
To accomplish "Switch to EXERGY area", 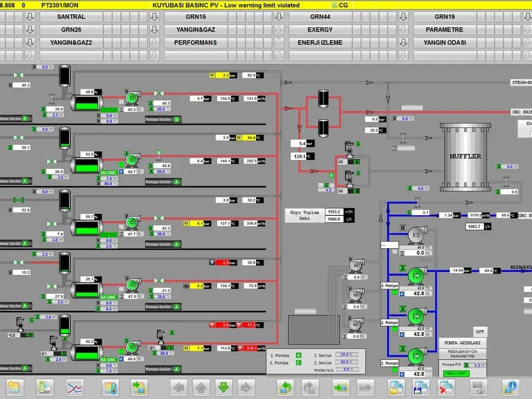I will coord(320,30).
